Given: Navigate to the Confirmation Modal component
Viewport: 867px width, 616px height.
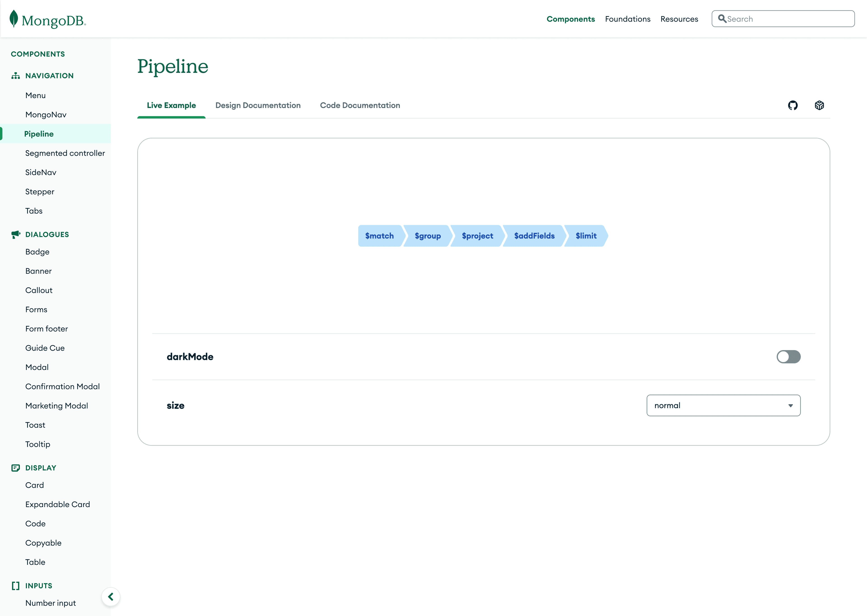Looking at the screenshot, I should tap(63, 386).
